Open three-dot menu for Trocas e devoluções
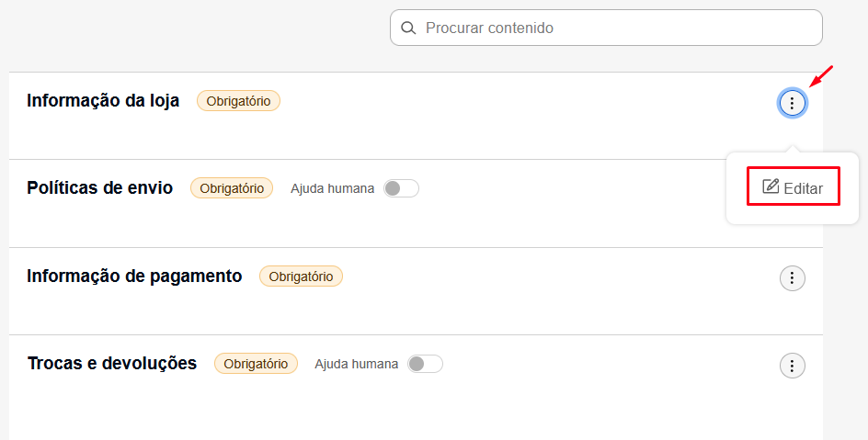The height and width of the screenshot is (440, 868). (793, 366)
